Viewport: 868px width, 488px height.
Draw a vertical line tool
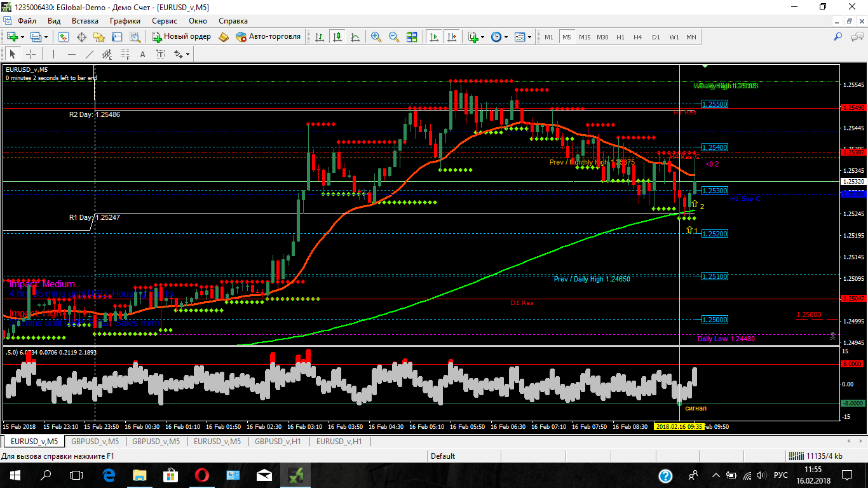(54, 54)
